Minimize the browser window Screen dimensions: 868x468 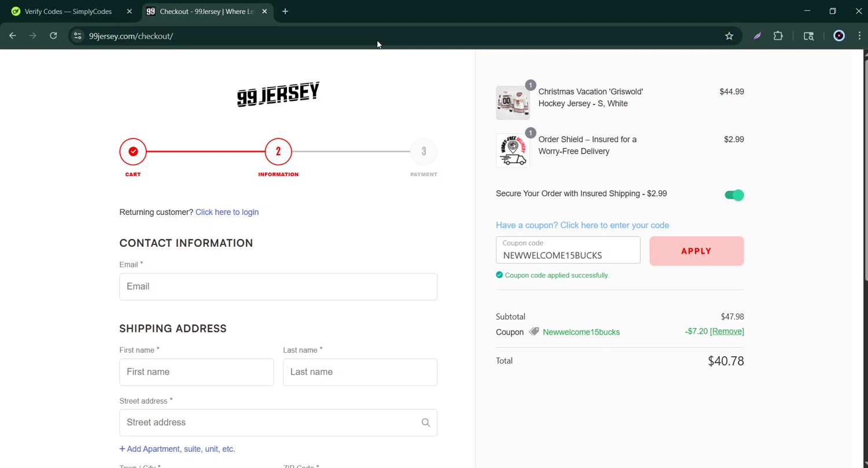807,11
